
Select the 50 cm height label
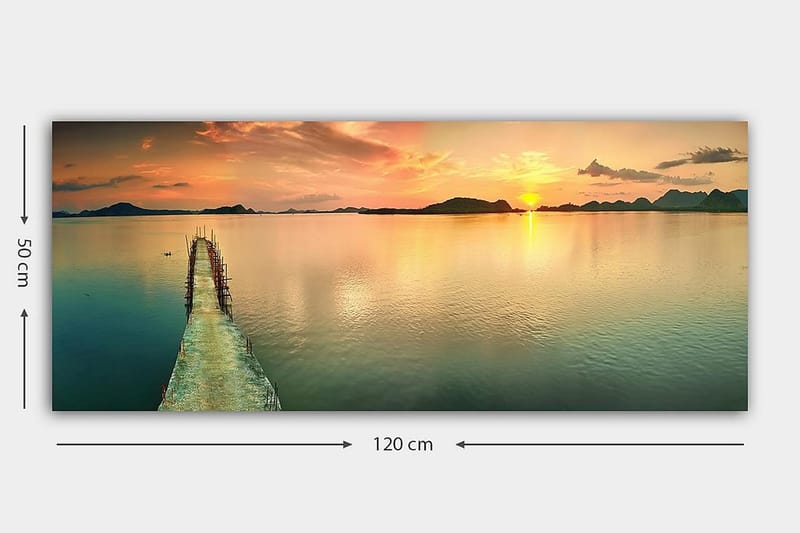point(23,263)
